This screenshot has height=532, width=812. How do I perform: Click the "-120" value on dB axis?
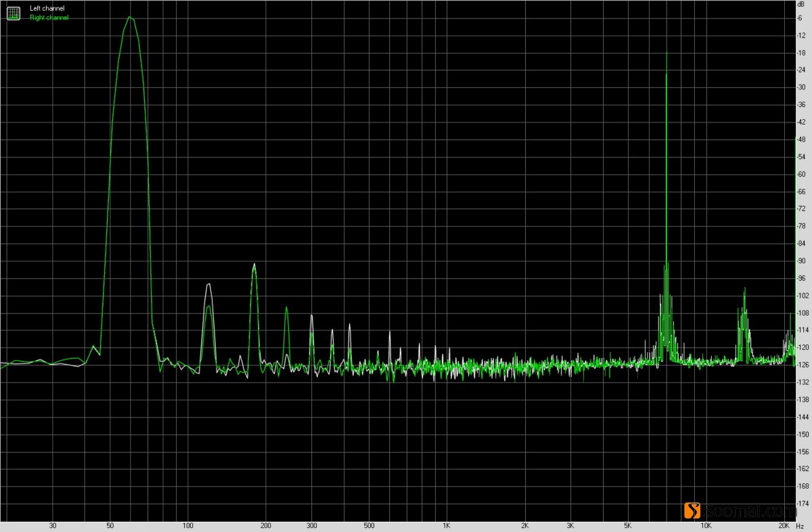pos(803,347)
